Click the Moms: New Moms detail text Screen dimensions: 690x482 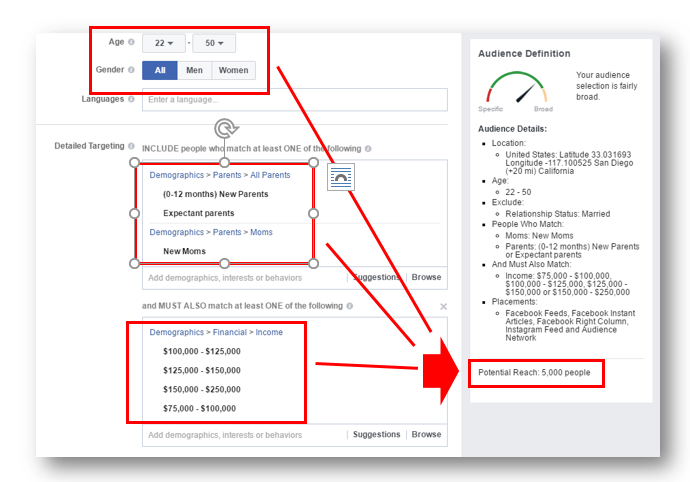tap(539, 236)
